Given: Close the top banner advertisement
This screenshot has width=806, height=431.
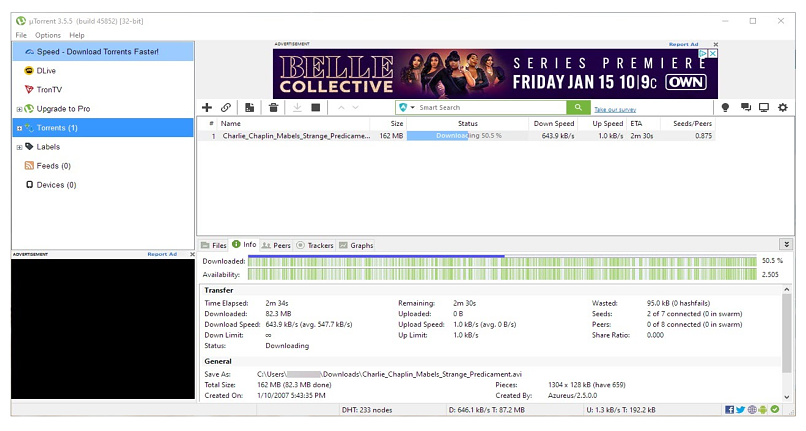Looking at the screenshot, I should click(716, 44).
